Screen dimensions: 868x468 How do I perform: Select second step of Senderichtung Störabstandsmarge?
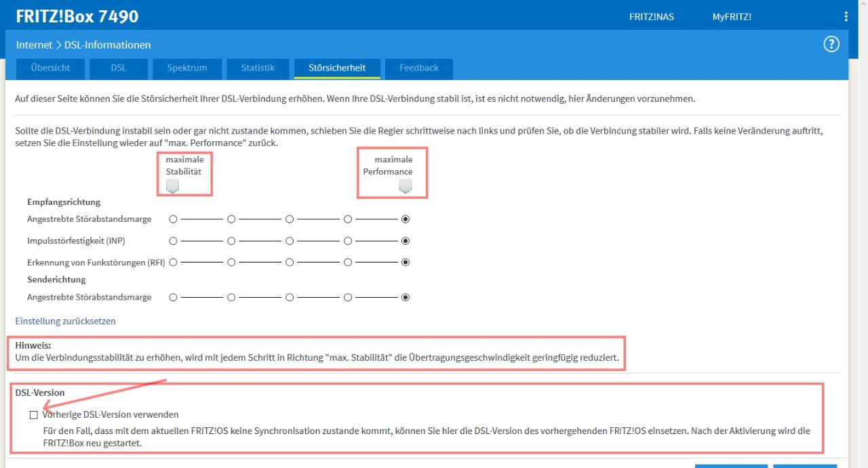pyautogui.click(x=231, y=297)
